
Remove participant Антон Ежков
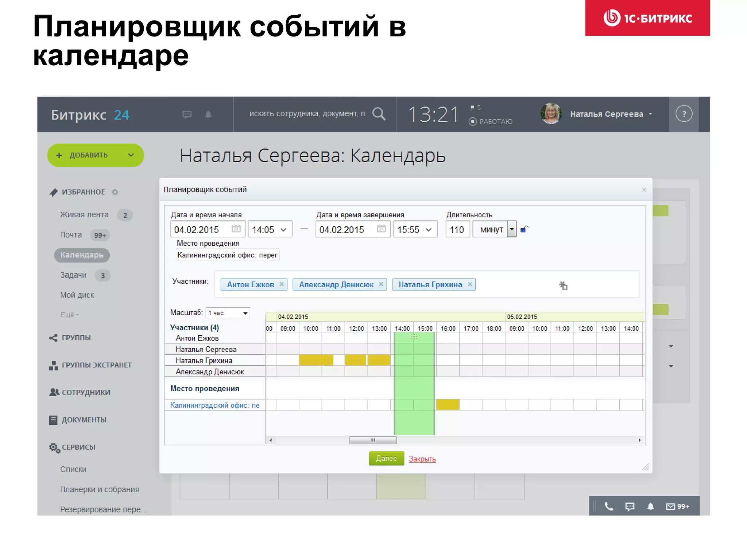(282, 284)
